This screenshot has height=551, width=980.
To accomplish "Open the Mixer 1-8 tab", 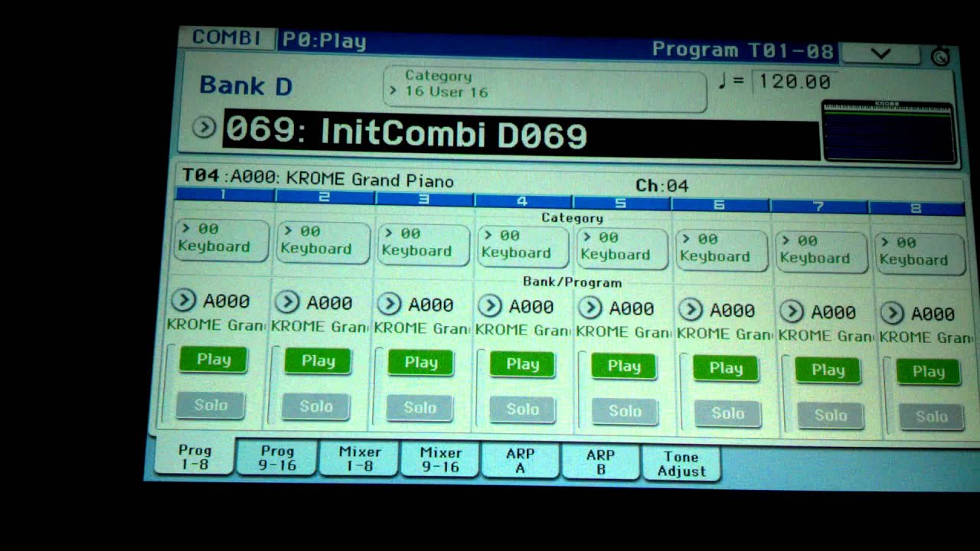I will [359, 459].
